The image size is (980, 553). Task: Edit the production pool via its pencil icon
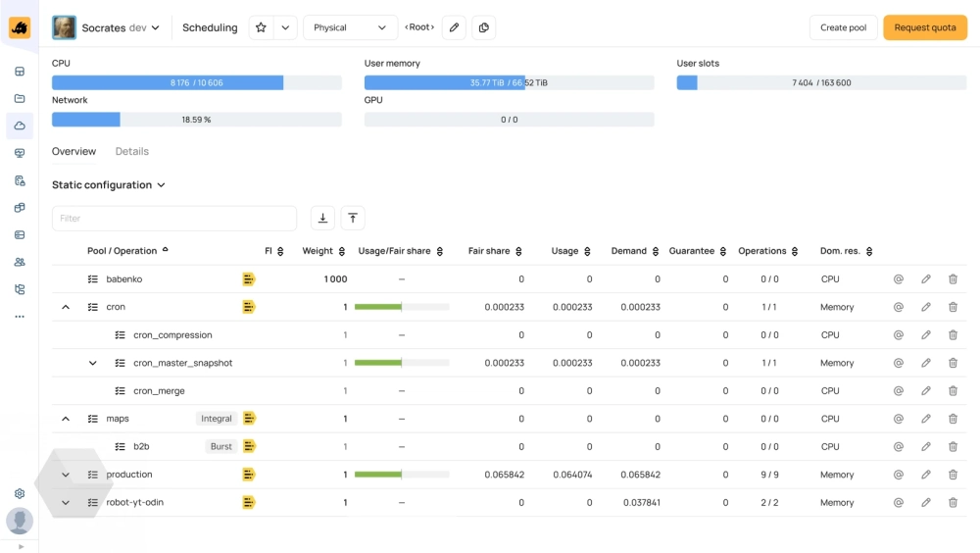(x=926, y=475)
